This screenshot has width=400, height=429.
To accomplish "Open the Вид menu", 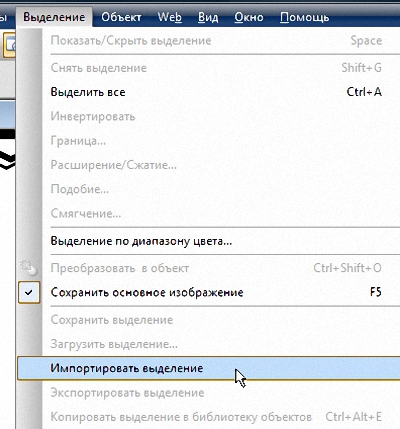I will click(x=208, y=17).
